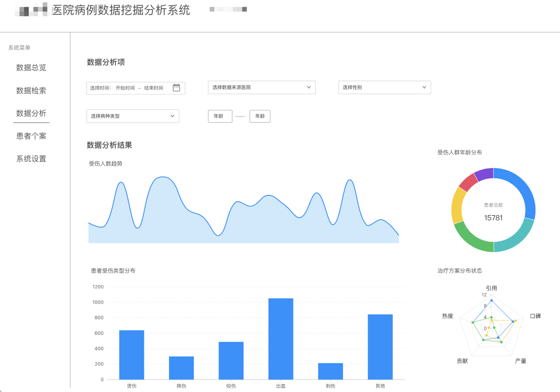Switch to the 患者个案 section

31,136
